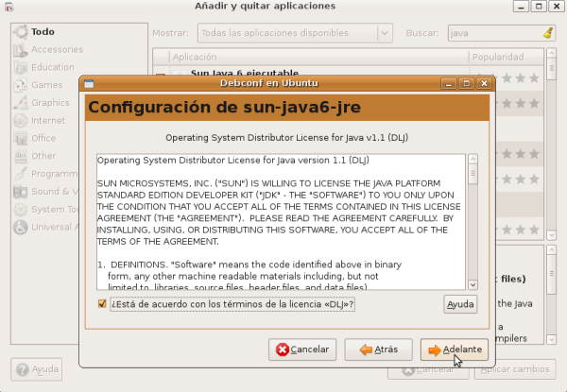
Task: Open the Games category icon
Action: (20, 85)
